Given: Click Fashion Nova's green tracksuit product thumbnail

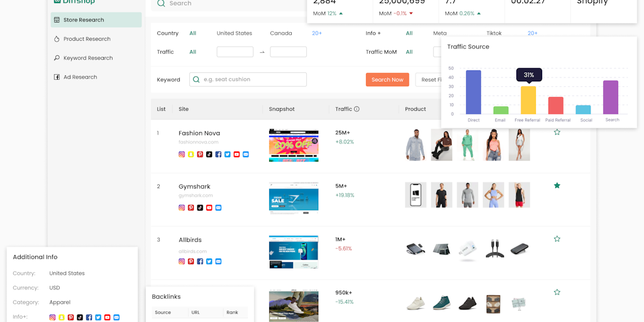Looking at the screenshot, I should pyautogui.click(x=467, y=145).
